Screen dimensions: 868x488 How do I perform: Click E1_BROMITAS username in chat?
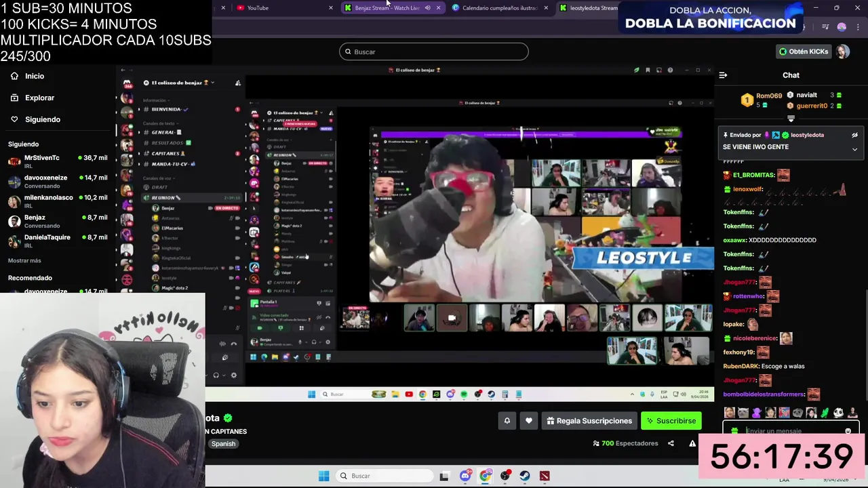[x=753, y=175]
